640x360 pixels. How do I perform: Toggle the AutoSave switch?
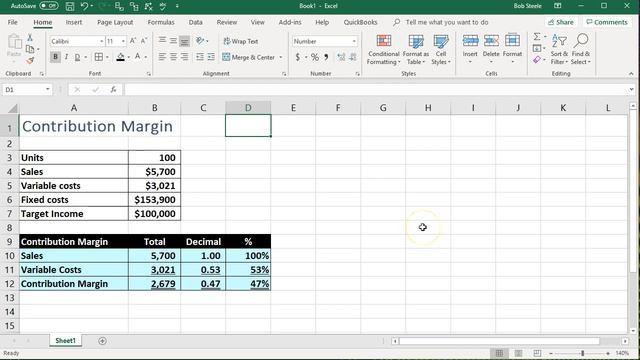coord(49,6)
